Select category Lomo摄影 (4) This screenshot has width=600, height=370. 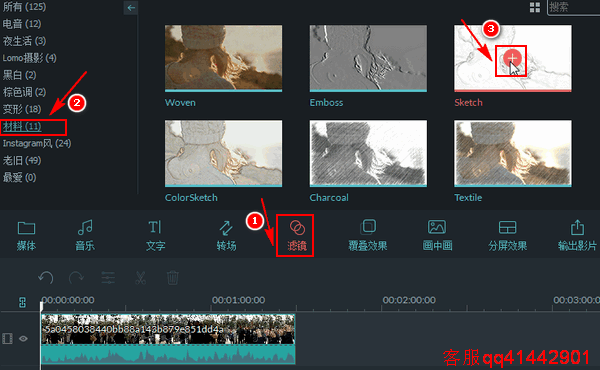pyautogui.click(x=29, y=58)
